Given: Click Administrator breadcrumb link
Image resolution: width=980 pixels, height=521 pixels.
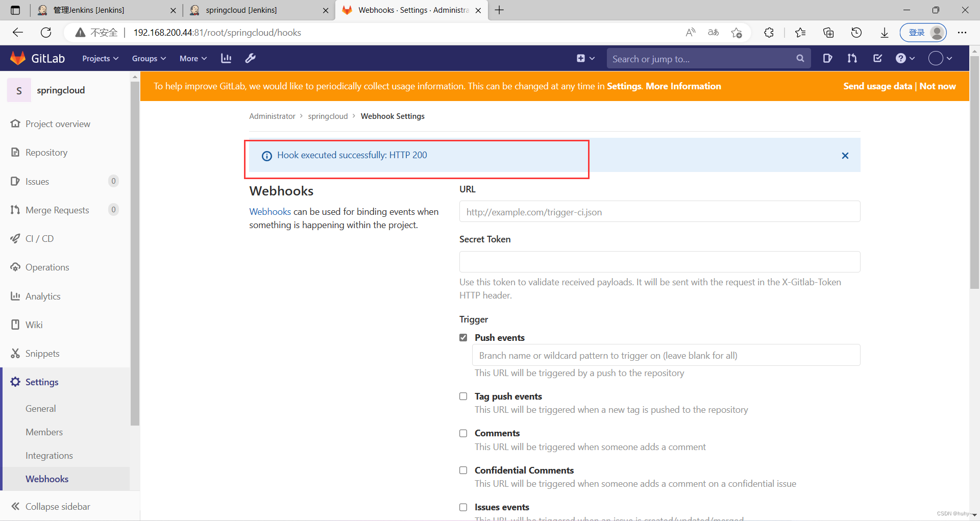Looking at the screenshot, I should [272, 116].
